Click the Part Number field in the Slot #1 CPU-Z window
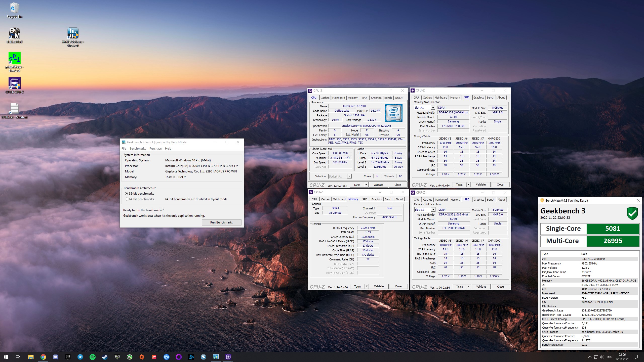 [x=453, y=126]
